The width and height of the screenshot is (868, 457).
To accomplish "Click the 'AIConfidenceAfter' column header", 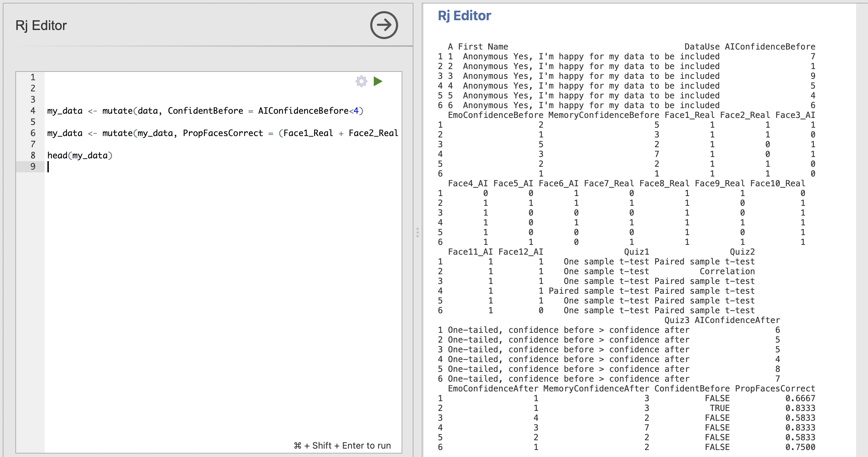I will pyautogui.click(x=737, y=320).
